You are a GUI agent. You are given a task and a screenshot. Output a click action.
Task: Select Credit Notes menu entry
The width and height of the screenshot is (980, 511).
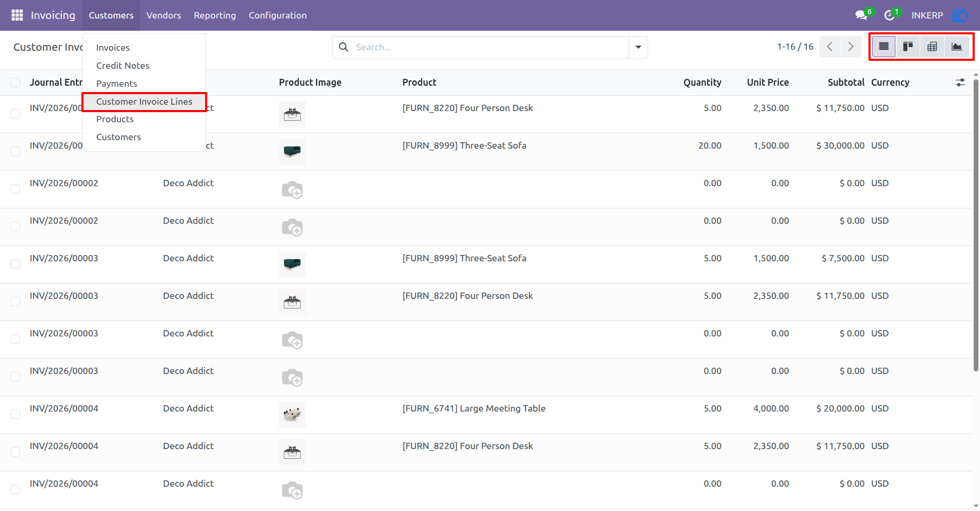tap(144, 66)
